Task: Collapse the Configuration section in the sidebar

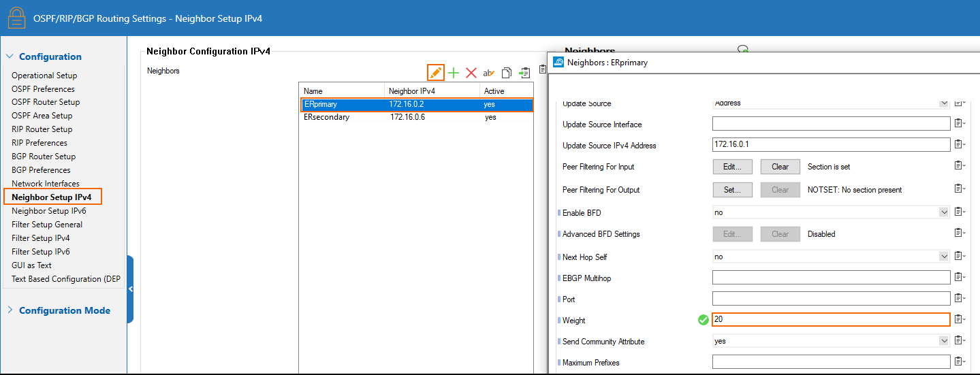Action: tap(10, 56)
